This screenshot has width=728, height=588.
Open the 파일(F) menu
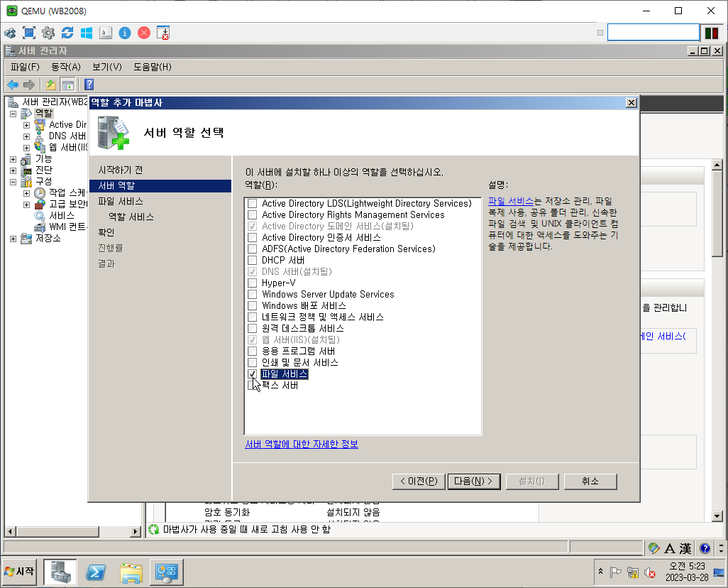(x=25, y=67)
